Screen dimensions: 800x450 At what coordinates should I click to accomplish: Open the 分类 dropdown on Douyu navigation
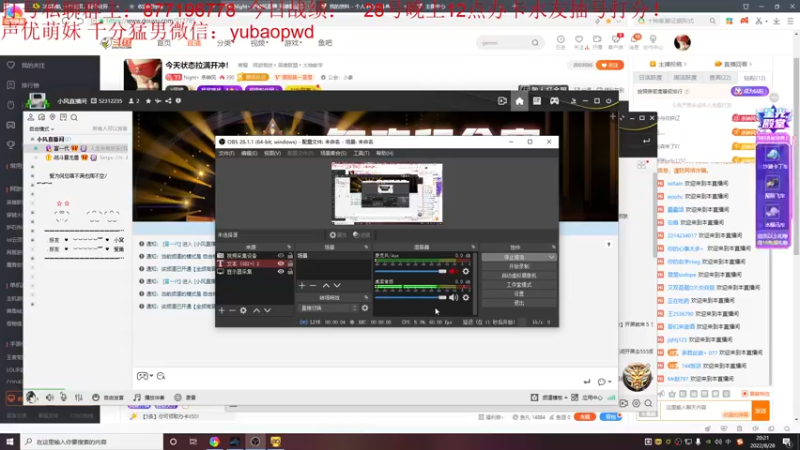pyautogui.click(x=224, y=43)
